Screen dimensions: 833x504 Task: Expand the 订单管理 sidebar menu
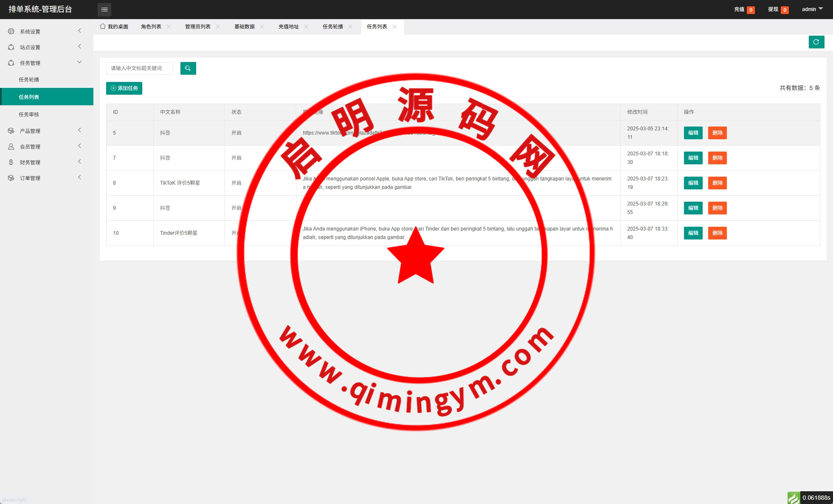click(30, 178)
